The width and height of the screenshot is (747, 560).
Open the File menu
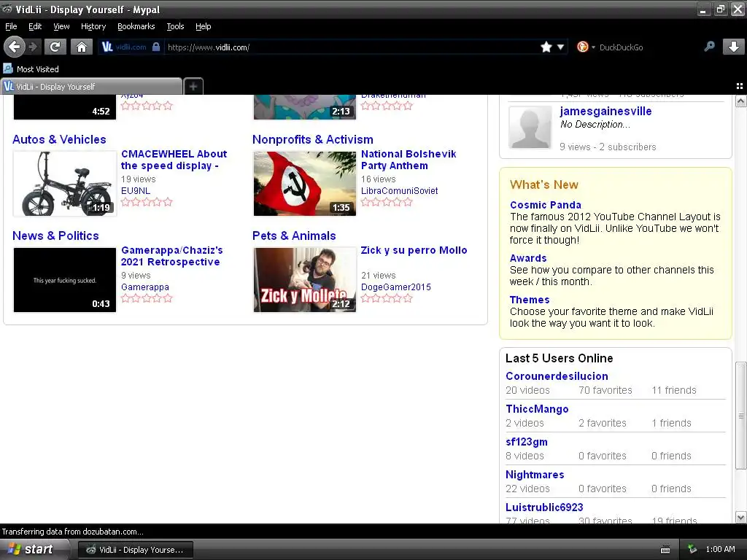(x=11, y=26)
